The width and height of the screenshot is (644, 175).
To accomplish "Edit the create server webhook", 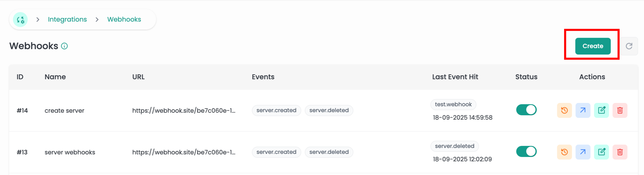I will (x=601, y=110).
